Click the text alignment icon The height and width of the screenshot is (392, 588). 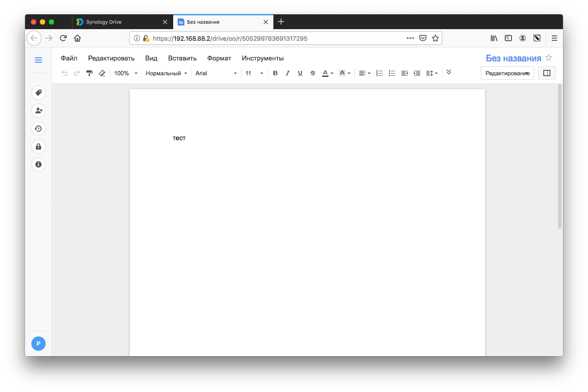coord(362,73)
